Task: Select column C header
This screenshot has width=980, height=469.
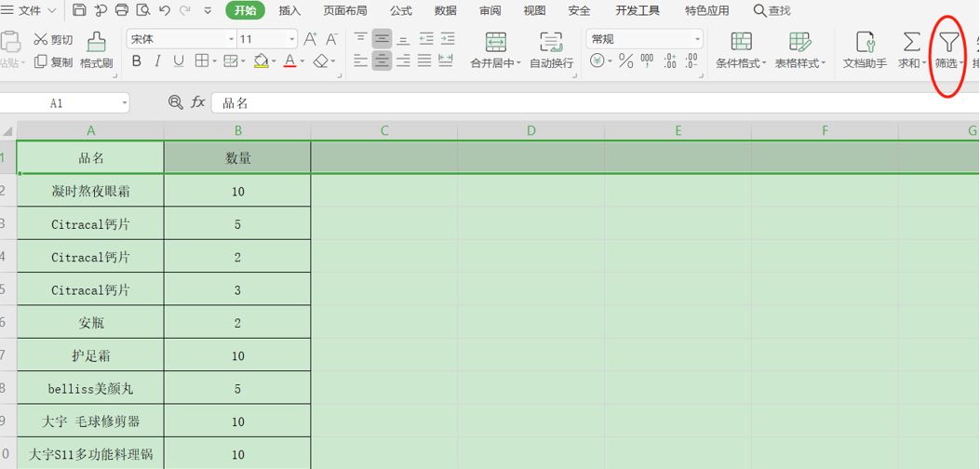Action: click(384, 130)
